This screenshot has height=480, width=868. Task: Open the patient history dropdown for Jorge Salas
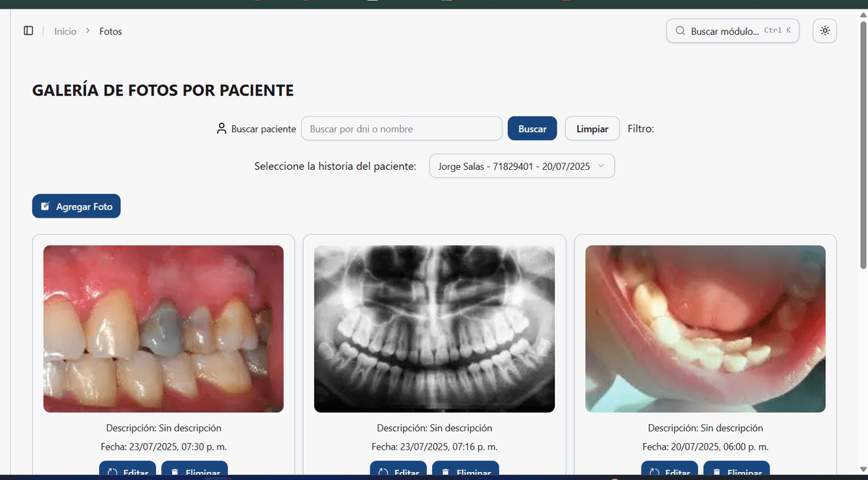click(522, 166)
